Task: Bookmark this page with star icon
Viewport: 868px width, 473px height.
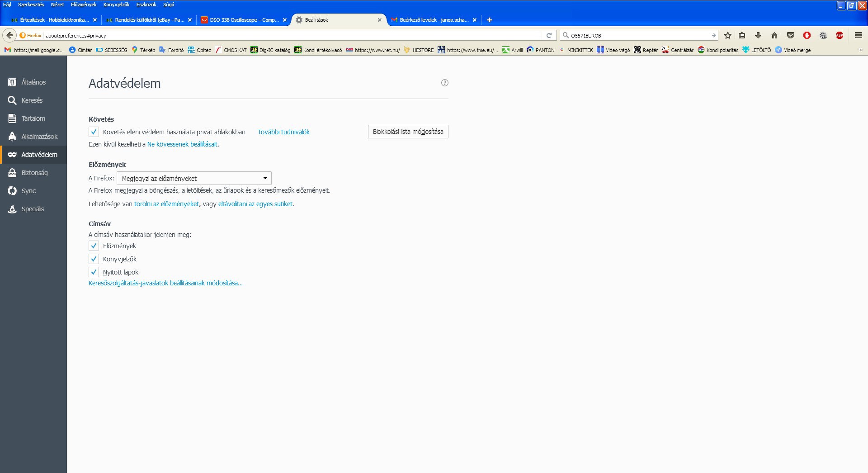Action: [728, 35]
